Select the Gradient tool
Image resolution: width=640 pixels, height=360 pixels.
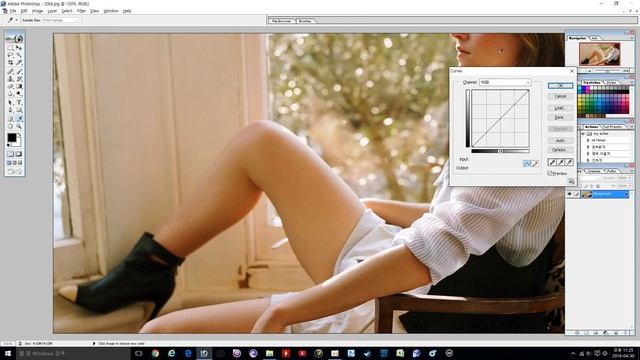click(x=19, y=87)
